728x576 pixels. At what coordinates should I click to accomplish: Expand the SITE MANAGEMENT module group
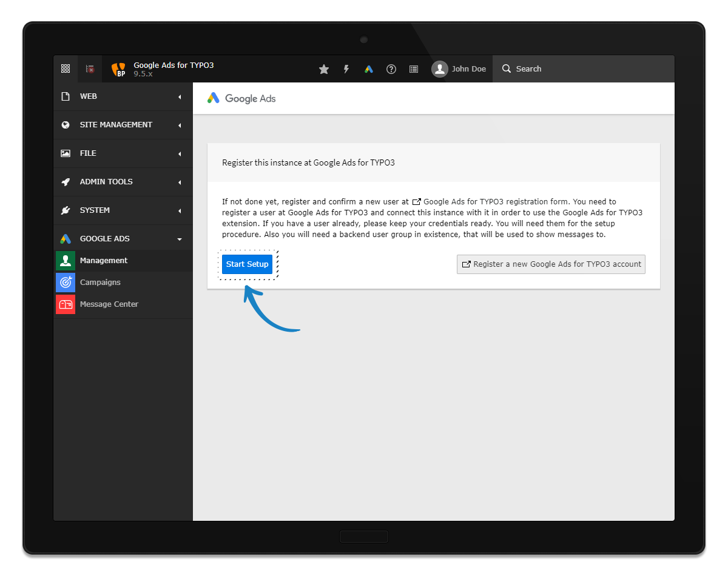coord(123,125)
